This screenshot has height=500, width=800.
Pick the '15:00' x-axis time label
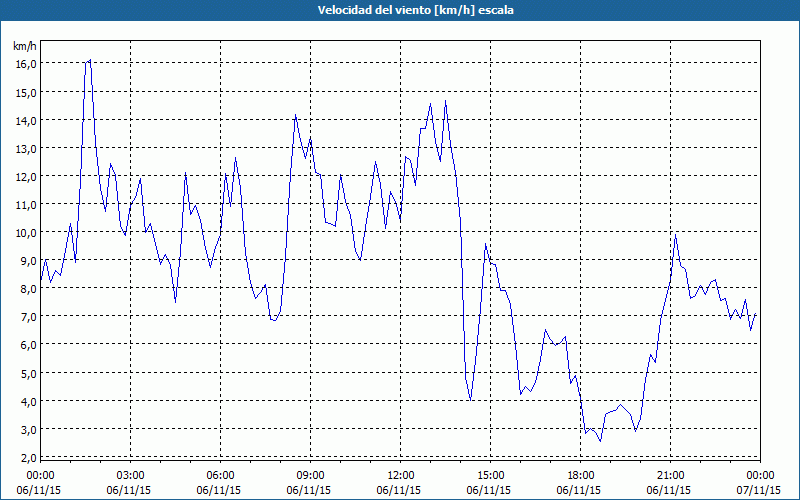click(490, 476)
